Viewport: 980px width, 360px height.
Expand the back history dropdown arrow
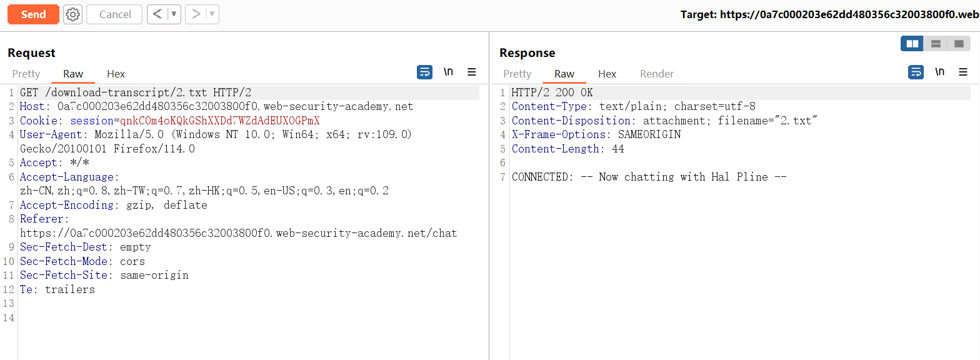coord(174,14)
